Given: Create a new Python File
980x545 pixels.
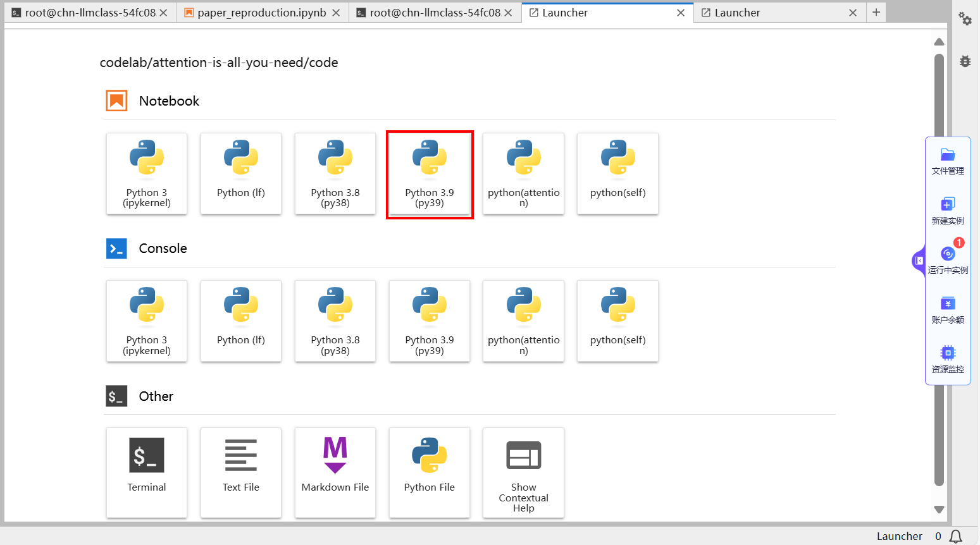Looking at the screenshot, I should (x=430, y=471).
